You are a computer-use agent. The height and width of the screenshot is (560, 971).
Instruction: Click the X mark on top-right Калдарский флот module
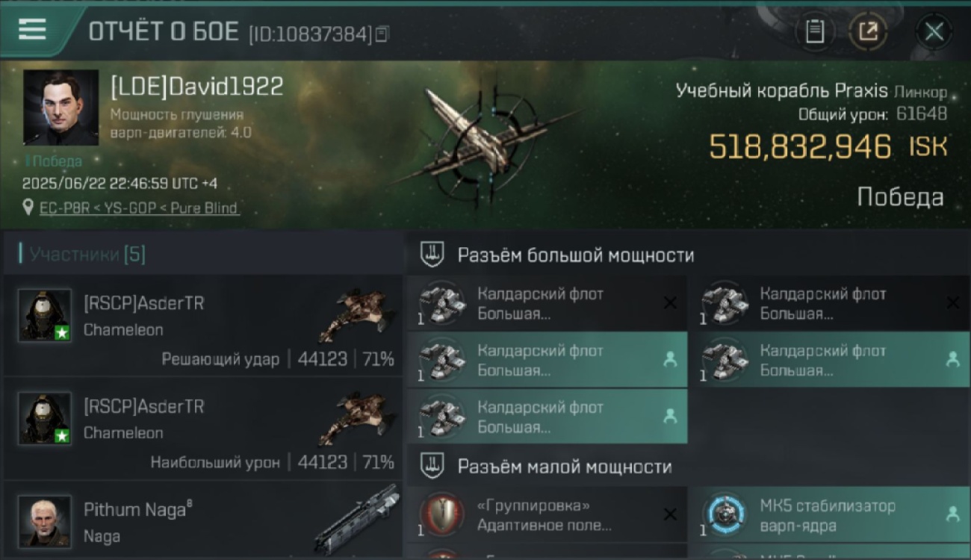[x=953, y=302]
